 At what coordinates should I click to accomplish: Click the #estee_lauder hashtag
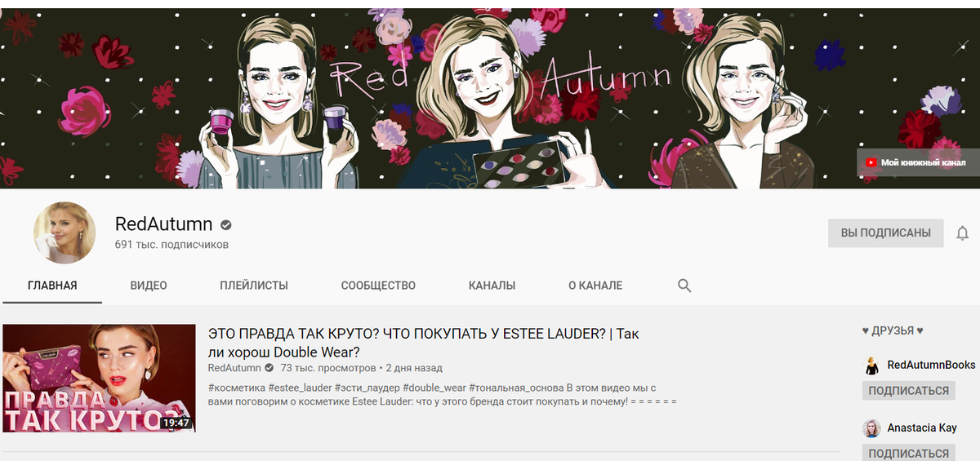click(x=299, y=388)
